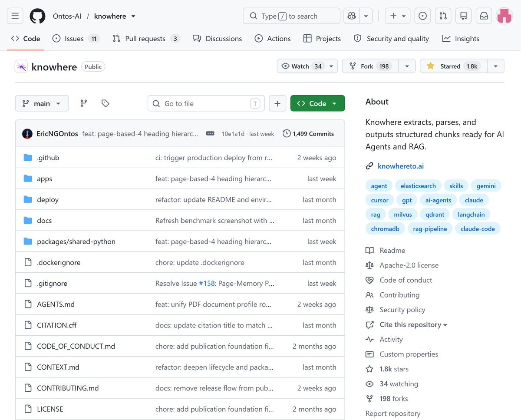This screenshot has width=521, height=420.
Task: Open the Copilot chat icon
Action: (x=352, y=16)
